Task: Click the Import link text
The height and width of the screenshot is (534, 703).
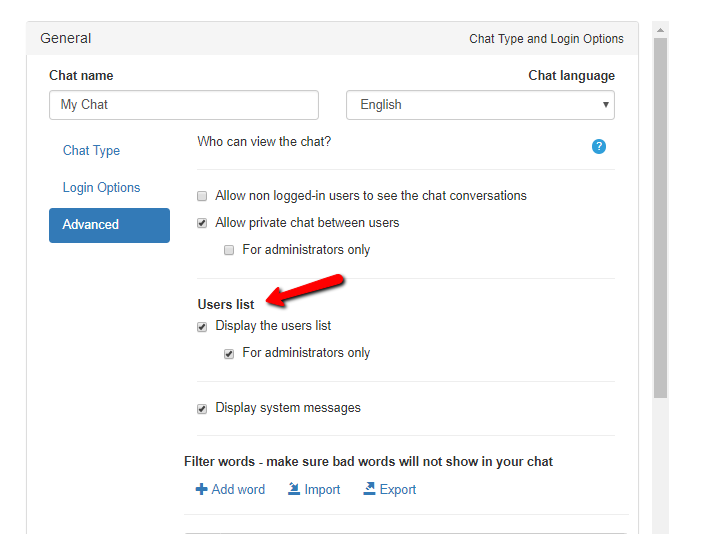Action: [322, 490]
